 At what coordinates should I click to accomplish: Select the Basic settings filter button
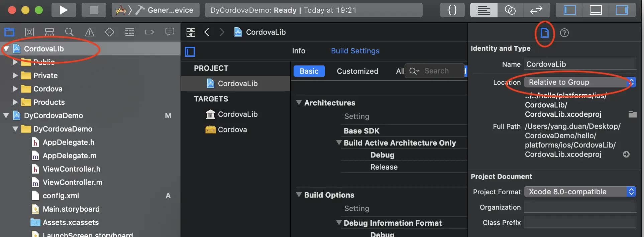click(x=309, y=71)
